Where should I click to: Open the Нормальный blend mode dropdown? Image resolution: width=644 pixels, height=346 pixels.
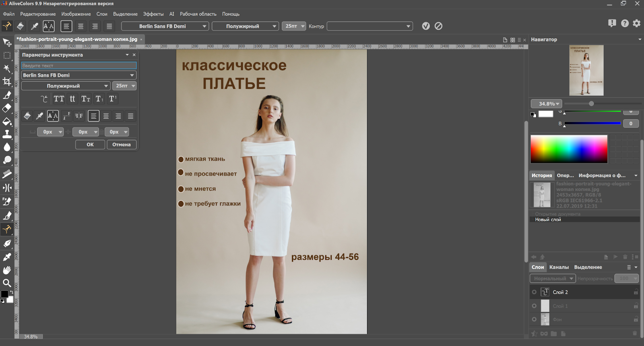pos(553,278)
